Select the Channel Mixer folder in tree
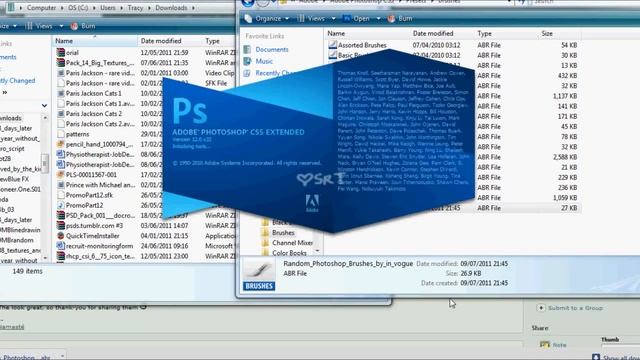This screenshot has height=360, width=640. (292, 243)
